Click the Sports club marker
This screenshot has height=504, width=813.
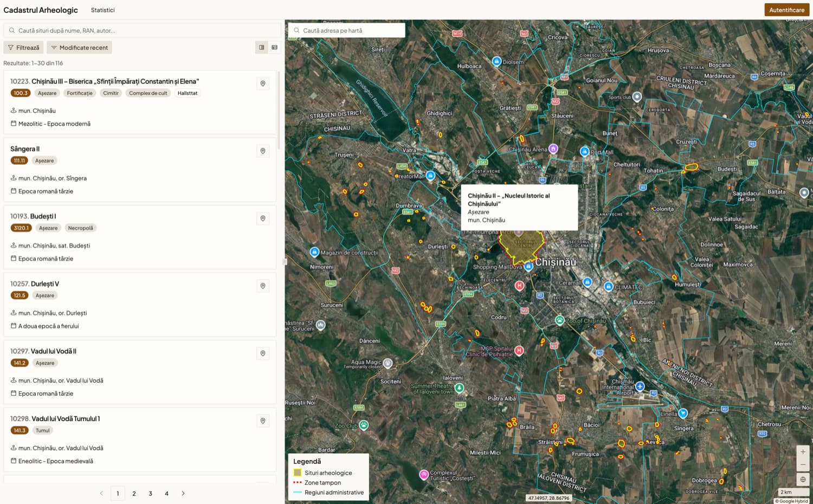pyautogui.click(x=637, y=96)
